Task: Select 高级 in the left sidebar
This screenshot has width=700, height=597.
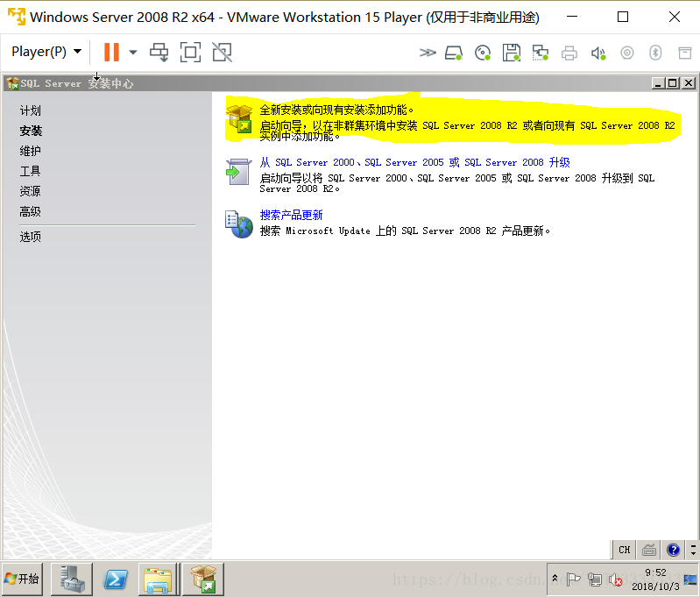Action: pyautogui.click(x=31, y=211)
